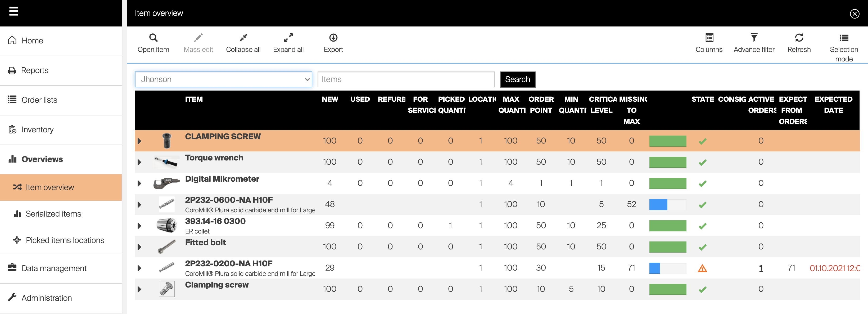This screenshot has width=868, height=314.
Task: Open the hamburger menu icon
Action: pyautogui.click(x=13, y=11)
